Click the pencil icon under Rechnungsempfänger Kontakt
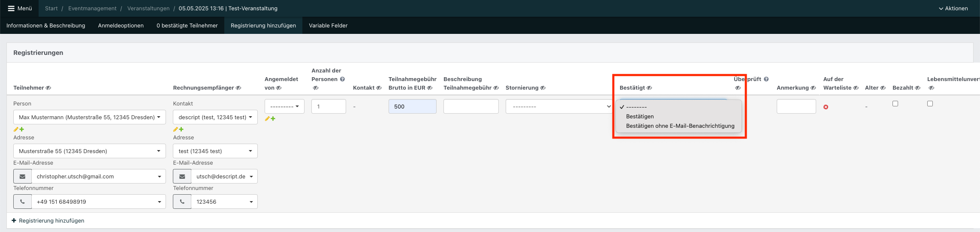The height and width of the screenshot is (232, 980). click(175, 130)
